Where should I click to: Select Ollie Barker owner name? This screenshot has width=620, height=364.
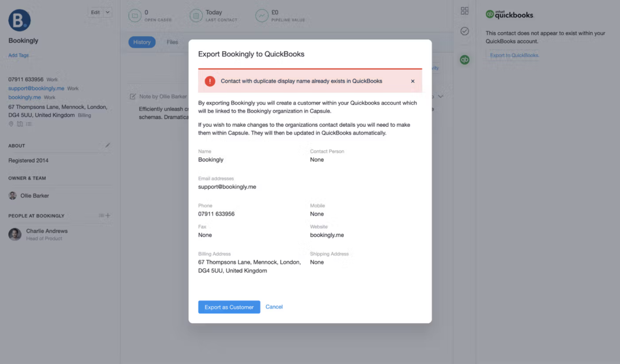[35, 196]
